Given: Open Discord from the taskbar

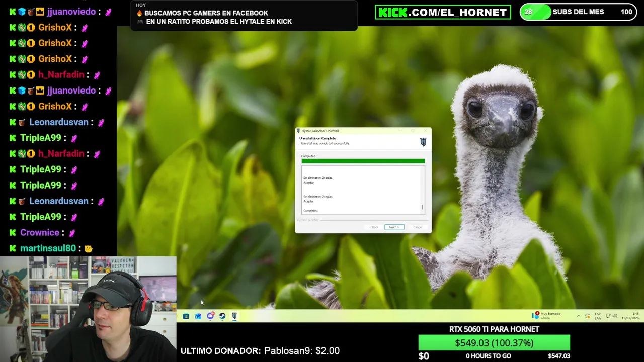Looking at the screenshot, I should point(210,316).
